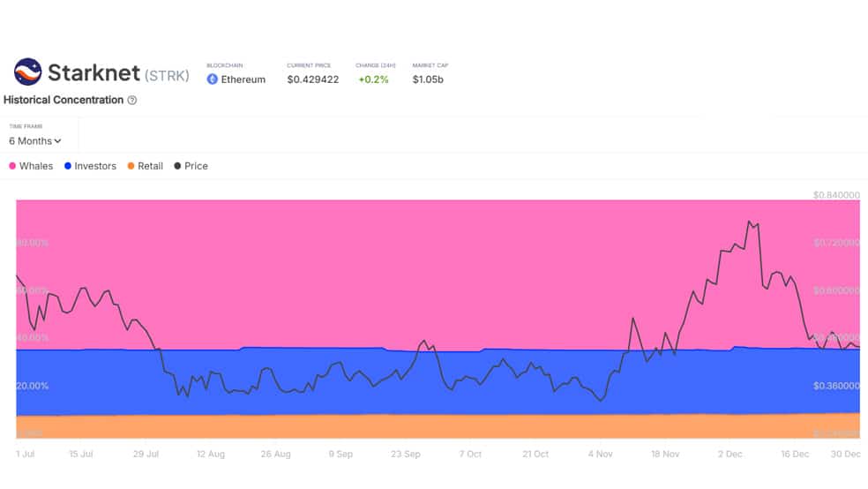Click the Starknet logo icon
The height and width of the screenshot is (489, 868).
click(27, 72)
